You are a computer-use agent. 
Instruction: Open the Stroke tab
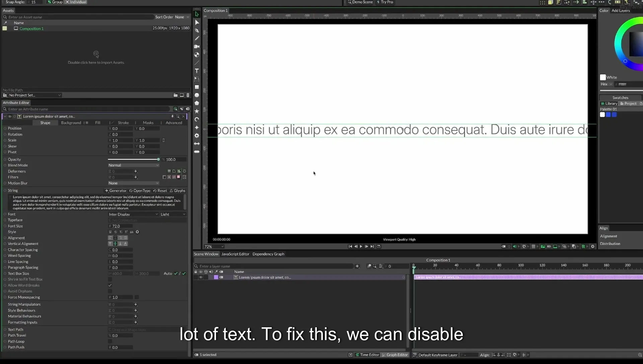tap(123, 123)
